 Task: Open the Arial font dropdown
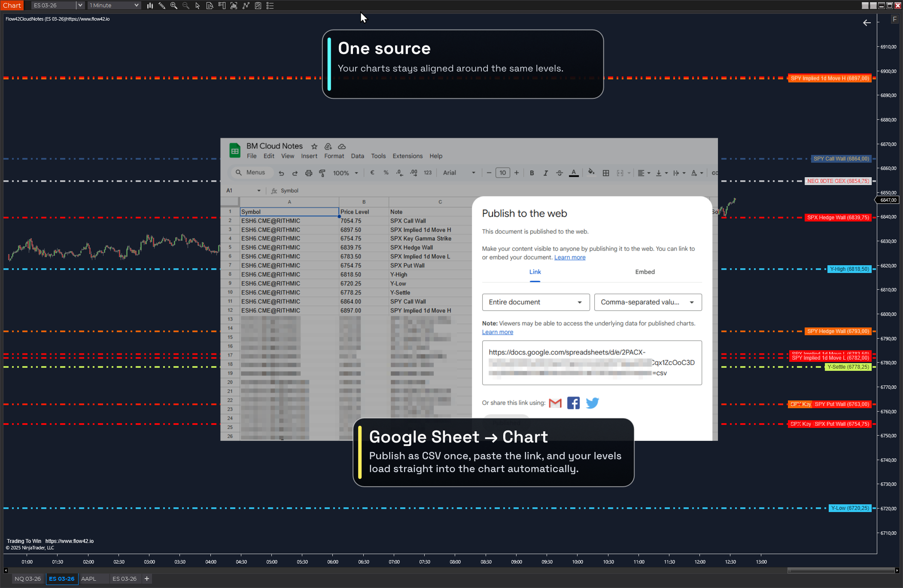459,173
